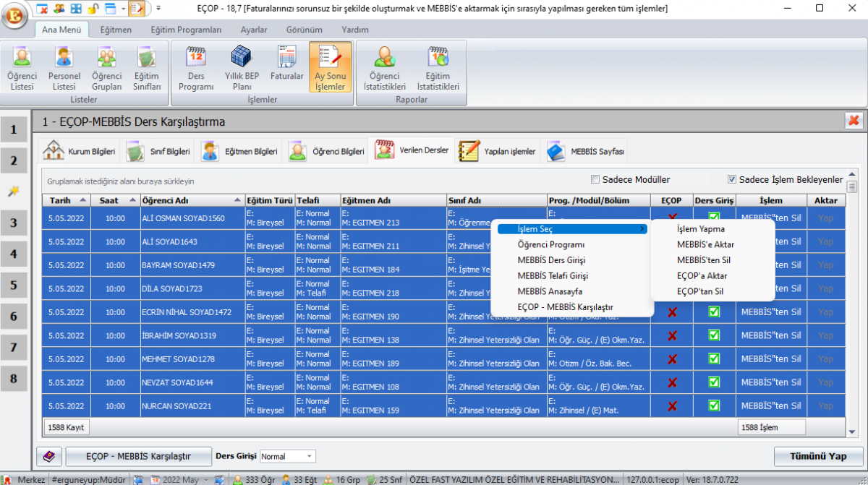Open the MEBBİS Sayfası tab
The width and height of the screenshot is (868, 485).
(x=586, y=152)
